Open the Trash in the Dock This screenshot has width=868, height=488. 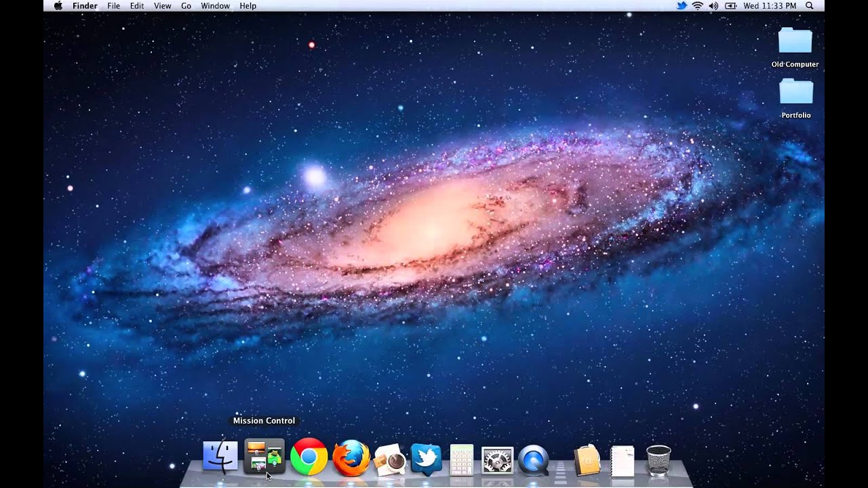point(658,460)
